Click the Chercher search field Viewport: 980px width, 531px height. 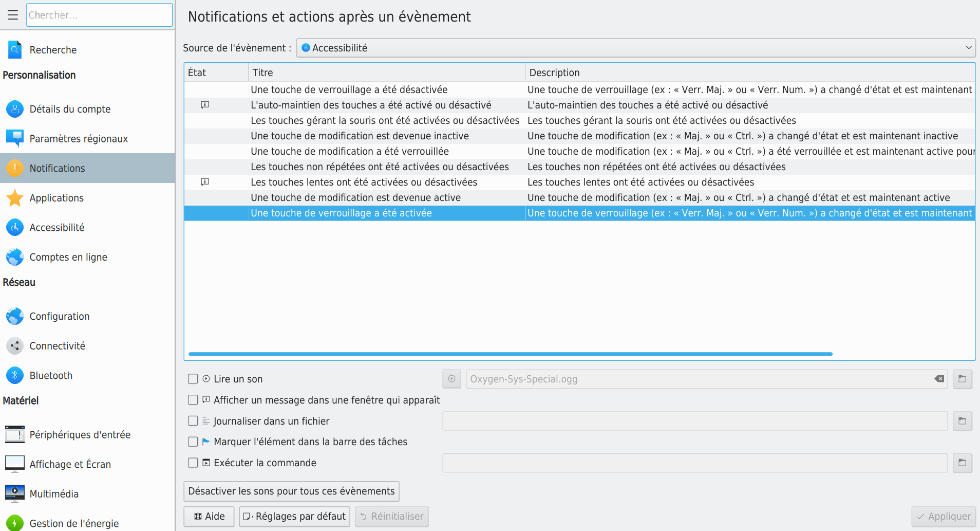coord(100,15)
